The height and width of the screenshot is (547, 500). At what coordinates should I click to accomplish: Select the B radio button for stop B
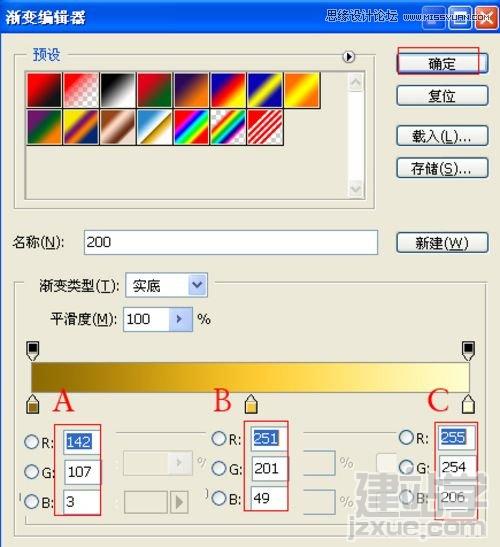[219, 498]
